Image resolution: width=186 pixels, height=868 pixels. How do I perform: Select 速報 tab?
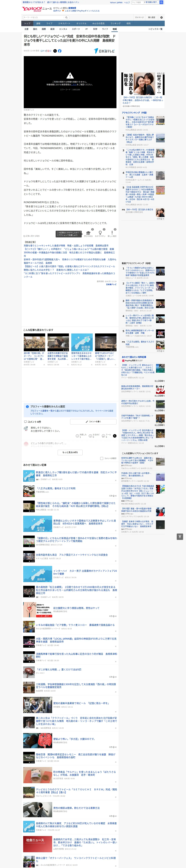(x=38, y=24)
